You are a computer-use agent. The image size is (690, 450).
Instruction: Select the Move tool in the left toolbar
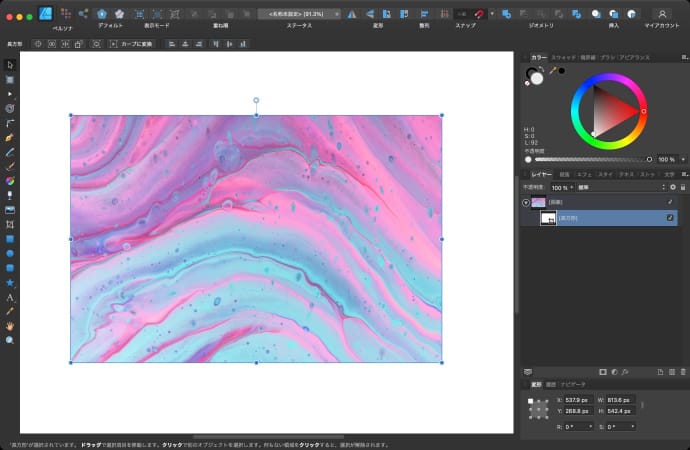(x=10, y=64)
